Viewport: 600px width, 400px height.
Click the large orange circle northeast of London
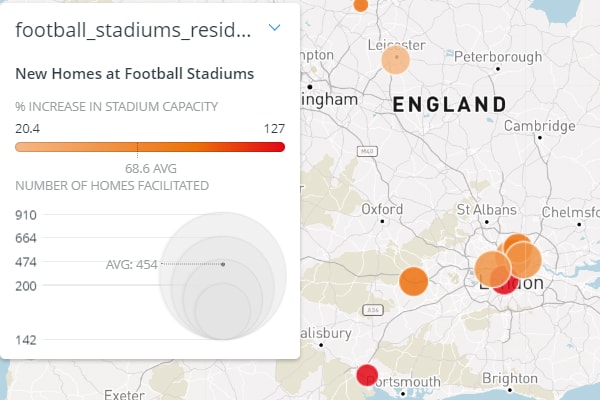pyautogui.click(x=524, y=260)
